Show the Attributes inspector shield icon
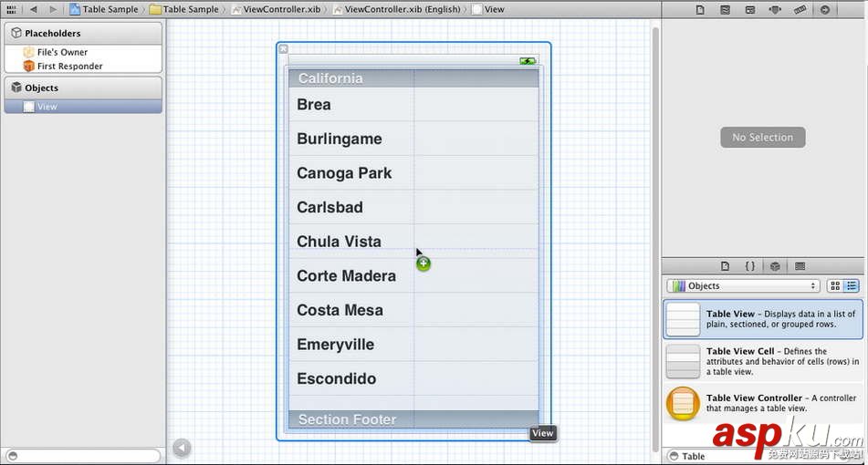This screenshot has width=868, height=465. [775, 9]
